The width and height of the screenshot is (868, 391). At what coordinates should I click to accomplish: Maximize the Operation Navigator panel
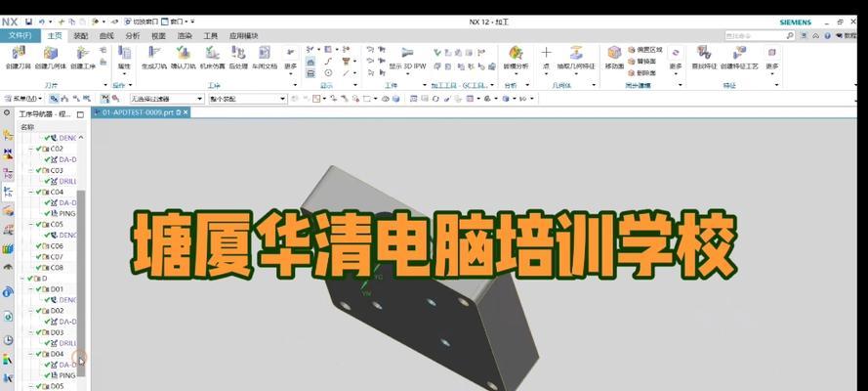81,114
